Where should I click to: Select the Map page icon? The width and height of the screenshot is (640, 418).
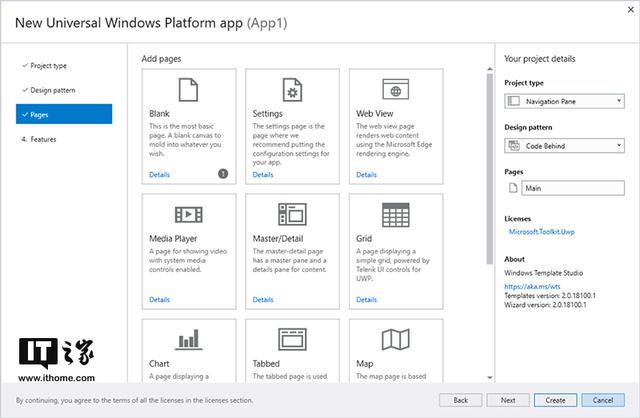[396, 340]
